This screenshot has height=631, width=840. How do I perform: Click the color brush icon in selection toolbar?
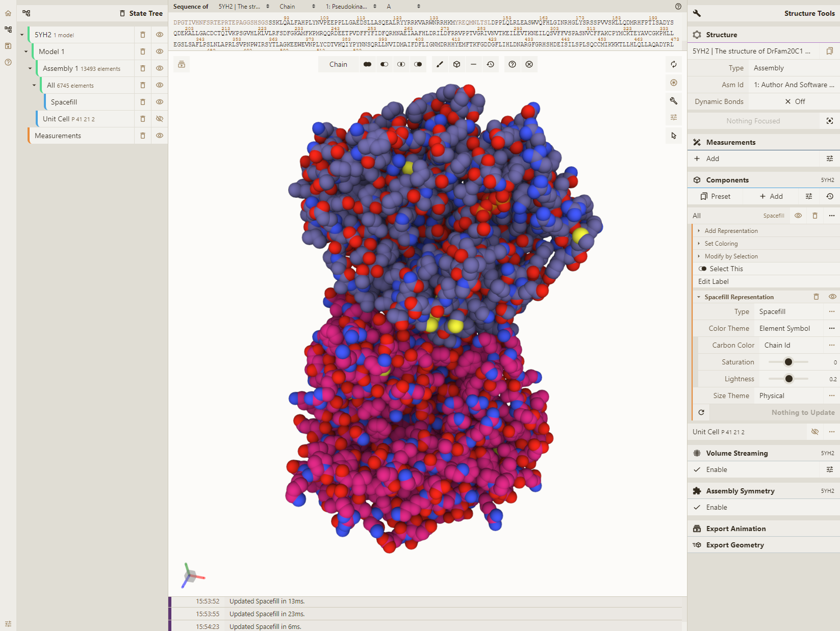click(440, 64)
